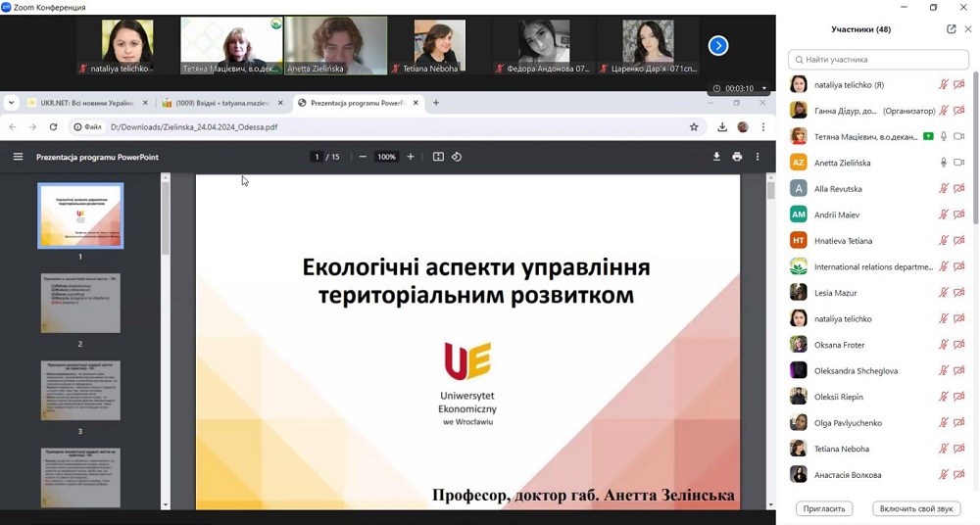Print the PDF using printer icon
Screen dimensions: 980x525
(737, 157)
